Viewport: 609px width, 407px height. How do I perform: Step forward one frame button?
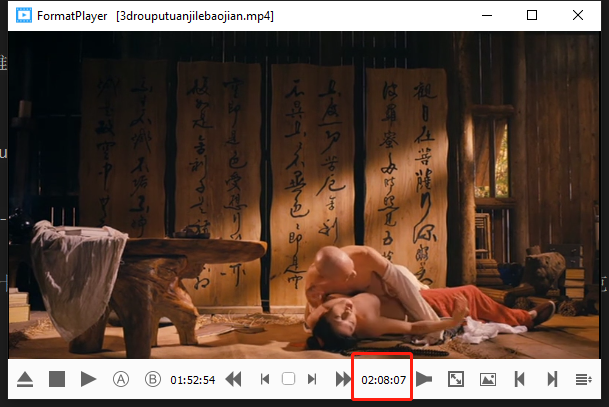[312, 379]
